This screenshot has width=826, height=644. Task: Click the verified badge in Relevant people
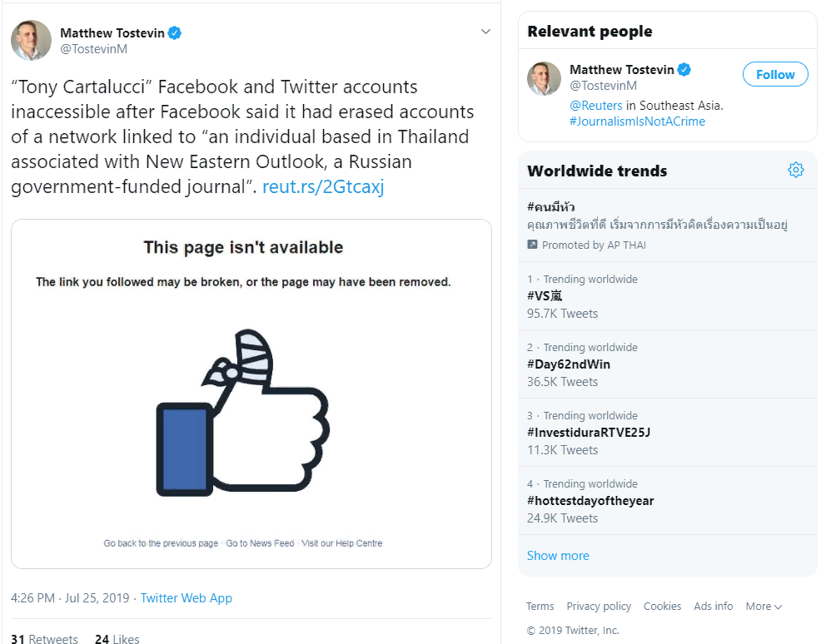pos(684,70)
